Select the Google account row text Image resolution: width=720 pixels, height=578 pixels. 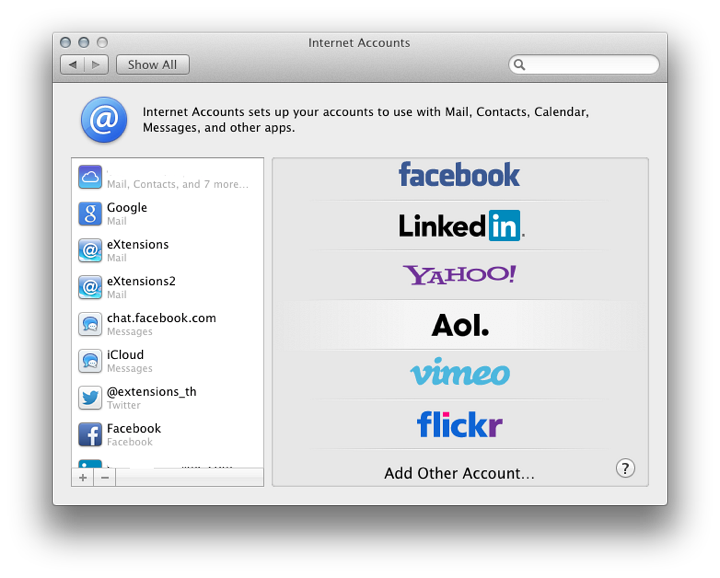click(x=127, y=208)
